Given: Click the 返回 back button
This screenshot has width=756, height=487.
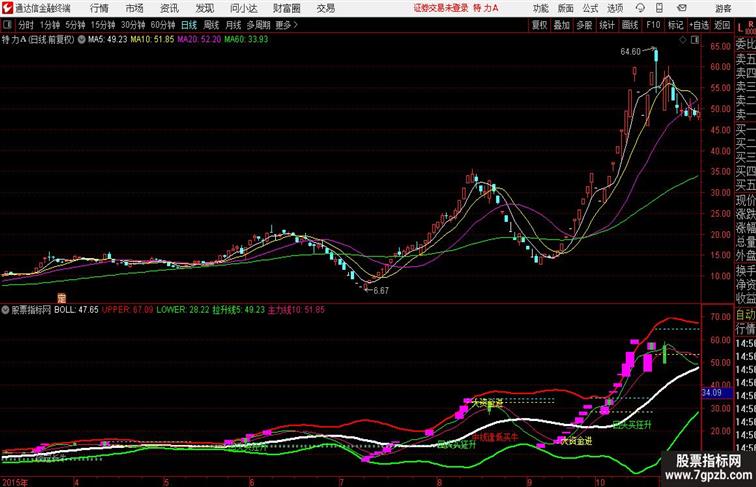Looking at the screenshot, I should click(722, 25).
